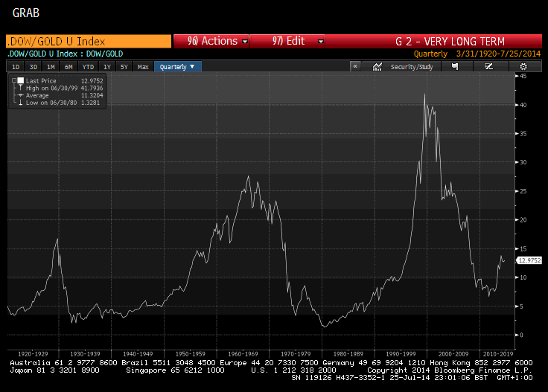Select the 1D range tab

click(16, 67)
